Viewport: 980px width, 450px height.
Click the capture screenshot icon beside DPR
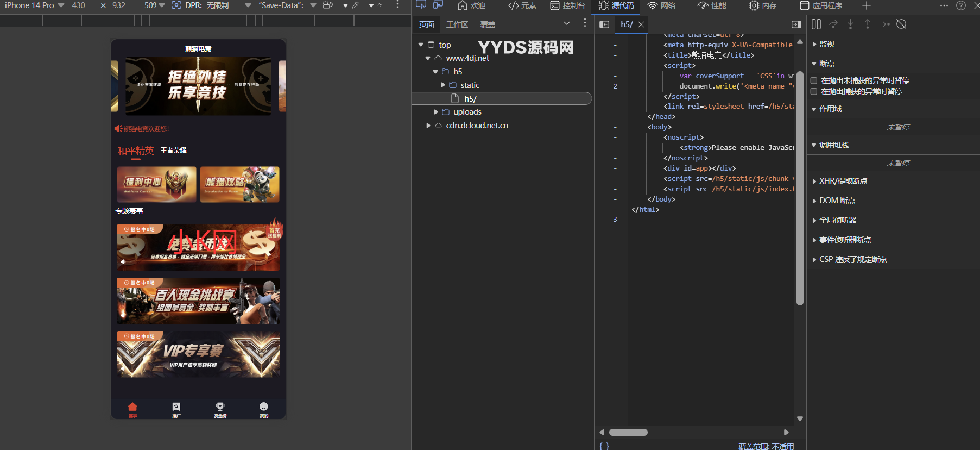tap(176, 5)
